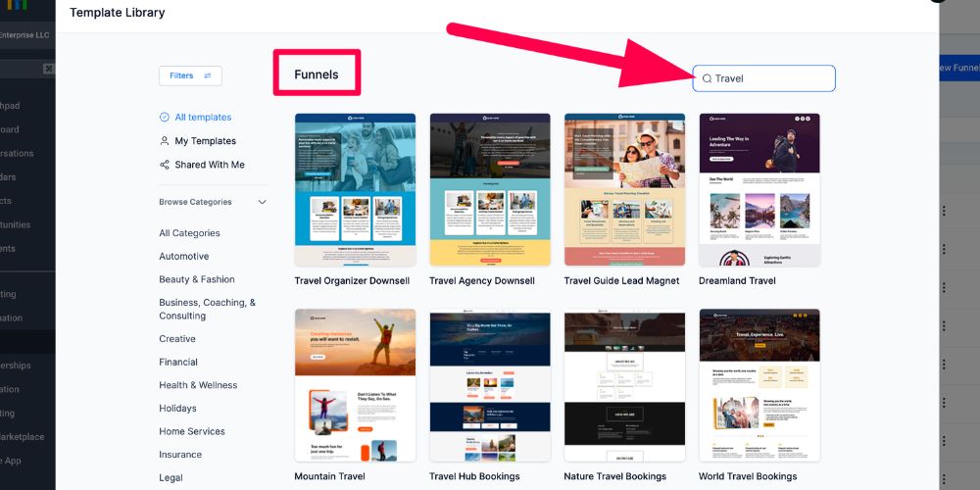Choose the Creative category
Screen dimensions: 980x490
pos(176,339)
